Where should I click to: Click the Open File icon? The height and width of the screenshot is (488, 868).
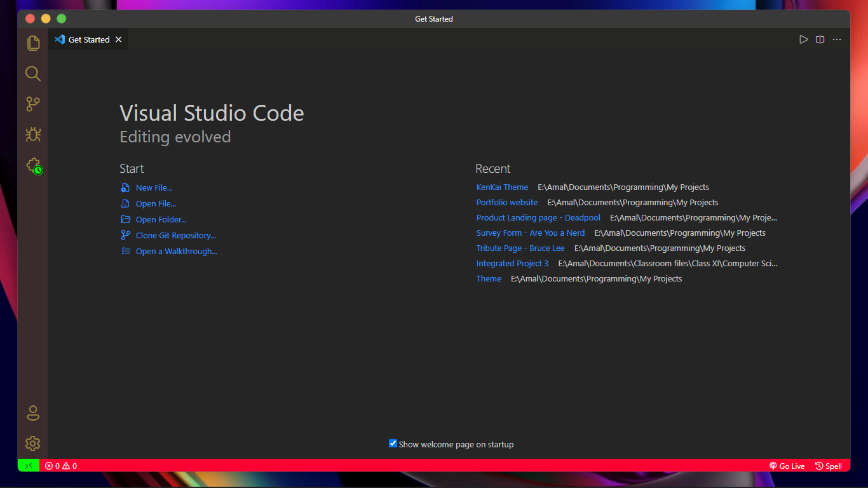(125, 203)
